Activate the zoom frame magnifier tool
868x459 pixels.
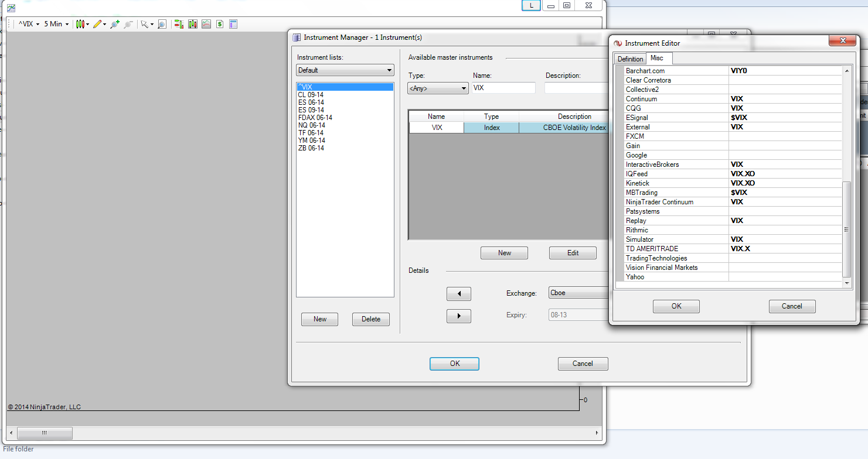[x=162, y=24]
